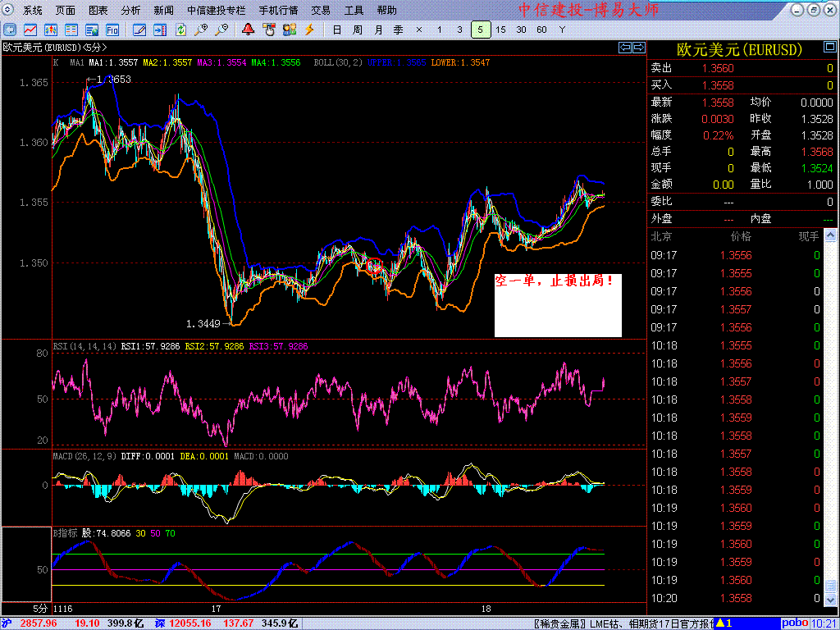Open the 分析 menu

pyautogui.click(x=130, y=10)
